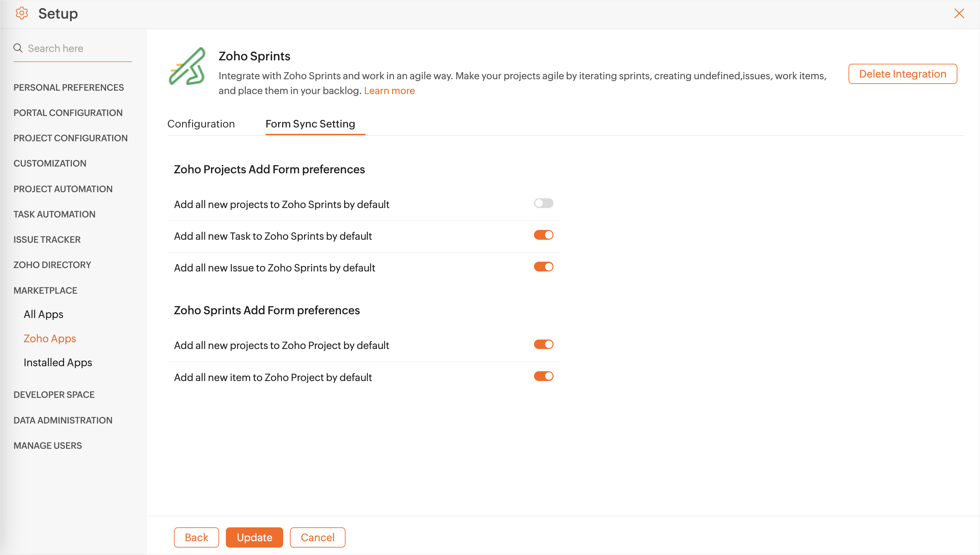This screenshot has width=980, height=555.
Task: Disable adding new Task to Zoho Sprints
Action: click(x=543, y=235)
